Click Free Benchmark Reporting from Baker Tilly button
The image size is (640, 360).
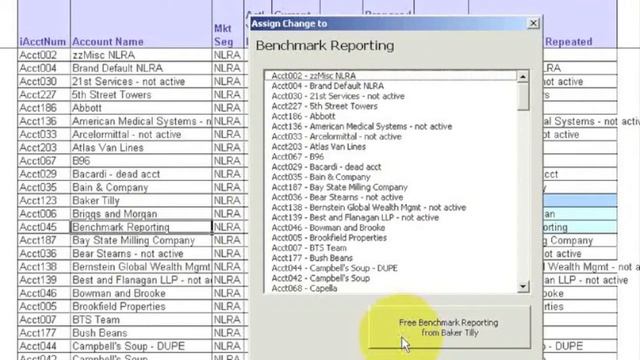click(449, 327)
